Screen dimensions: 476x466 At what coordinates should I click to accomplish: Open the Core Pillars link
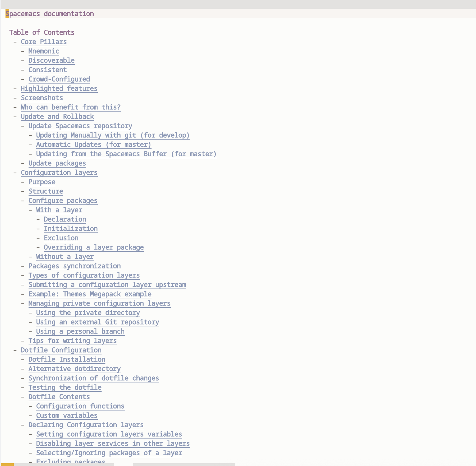(x=44, y=42)
